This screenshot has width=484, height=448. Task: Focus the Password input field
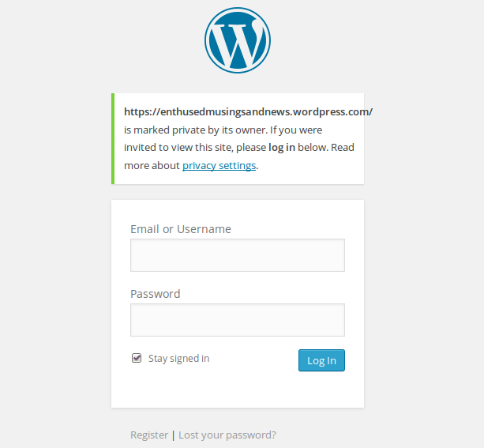pos(237,320)
